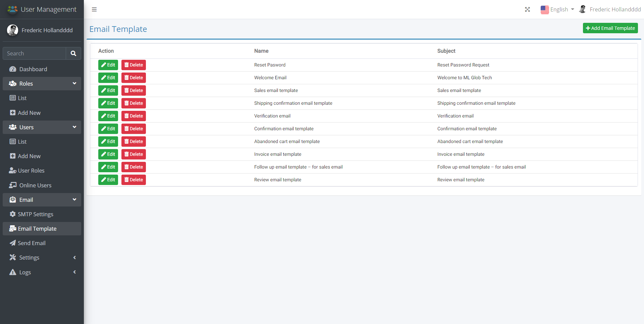Click the Frederic Hollandddd top-bar name
The height and width of the screenshot is (324, 644).
(615, 9)
